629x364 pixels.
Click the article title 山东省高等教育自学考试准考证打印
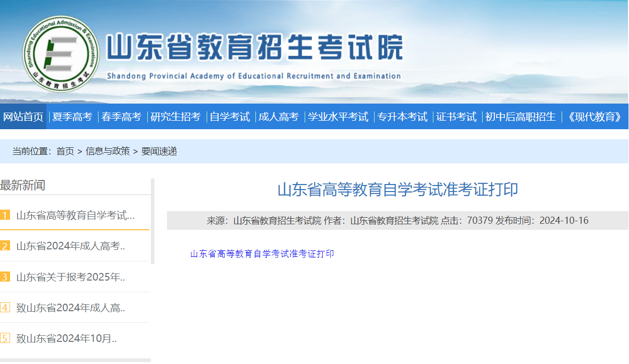(398, 190)
